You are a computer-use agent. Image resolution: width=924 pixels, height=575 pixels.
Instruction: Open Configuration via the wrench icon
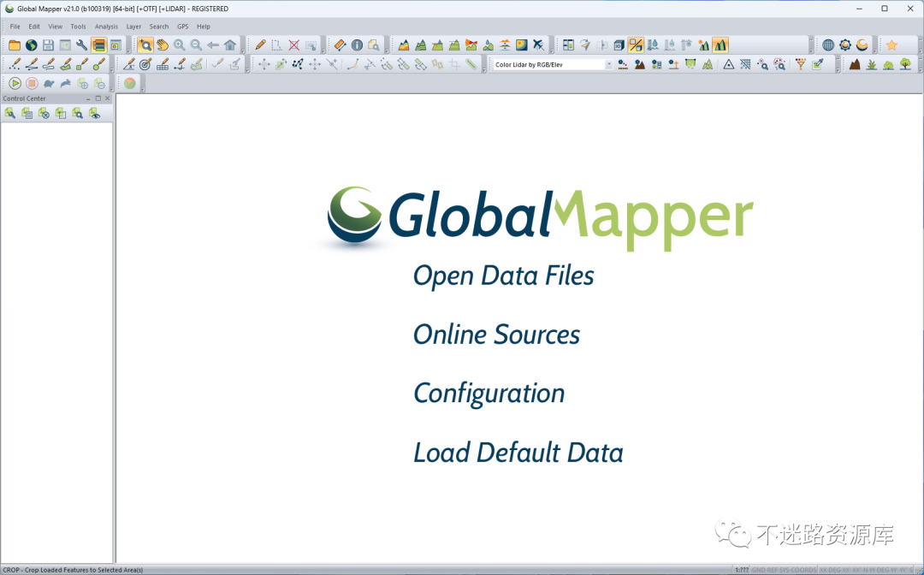(x=82, y=45)
